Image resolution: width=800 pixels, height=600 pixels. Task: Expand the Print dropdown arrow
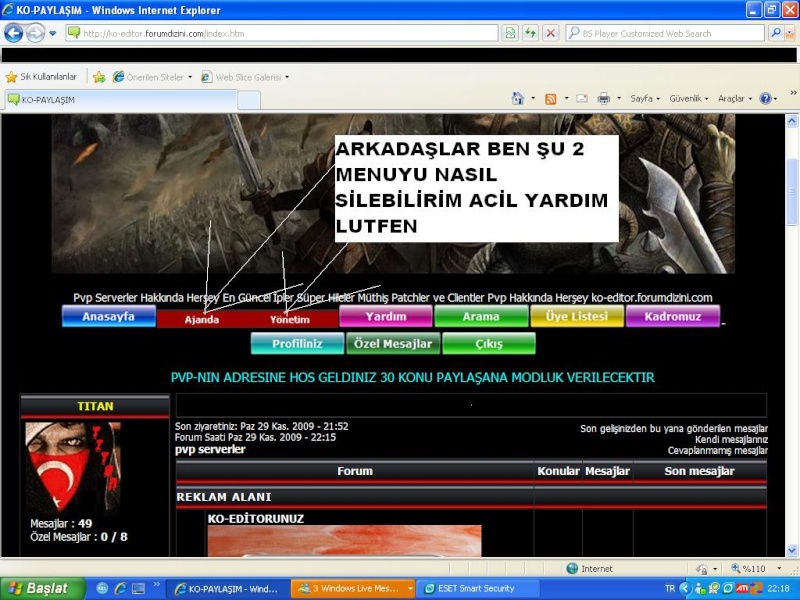click(619, 98)
